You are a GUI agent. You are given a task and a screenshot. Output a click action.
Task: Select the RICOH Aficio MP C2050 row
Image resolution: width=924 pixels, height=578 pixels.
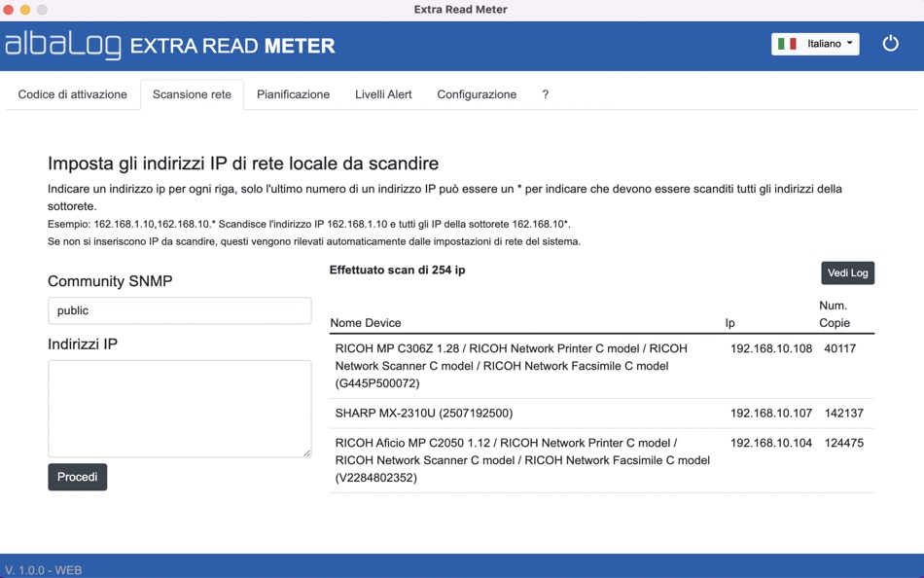[x=602, y=460]
